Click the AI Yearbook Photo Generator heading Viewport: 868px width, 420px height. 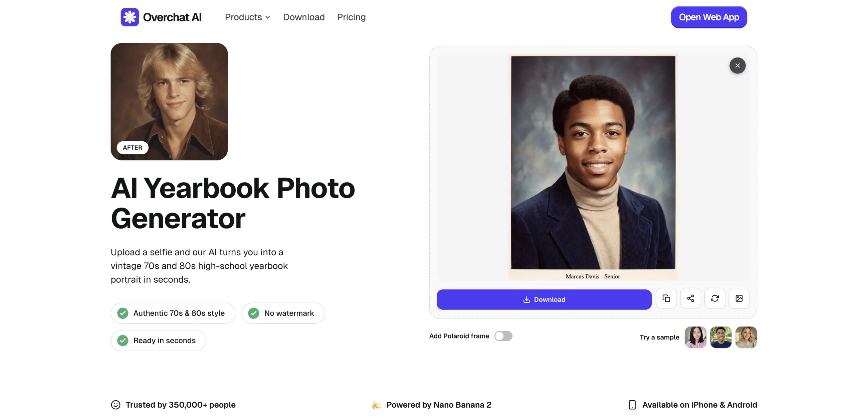233,203
